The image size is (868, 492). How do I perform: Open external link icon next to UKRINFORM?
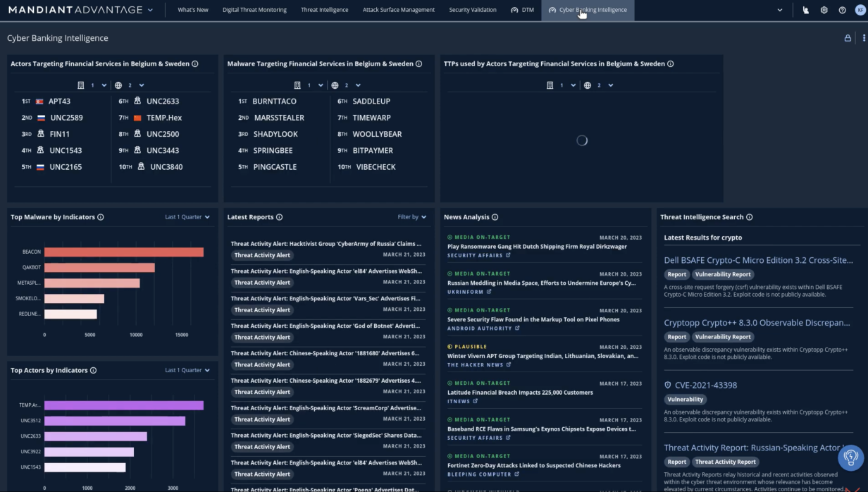pos(489,292)
